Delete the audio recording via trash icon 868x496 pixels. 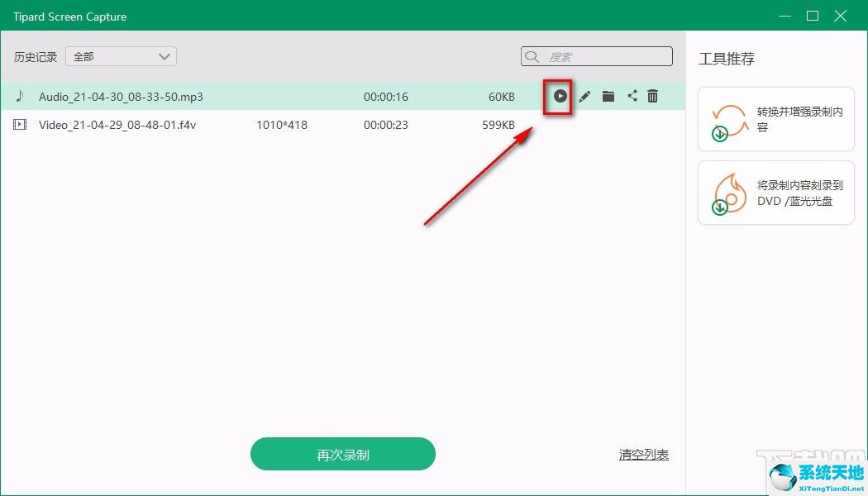coord(652,96)
